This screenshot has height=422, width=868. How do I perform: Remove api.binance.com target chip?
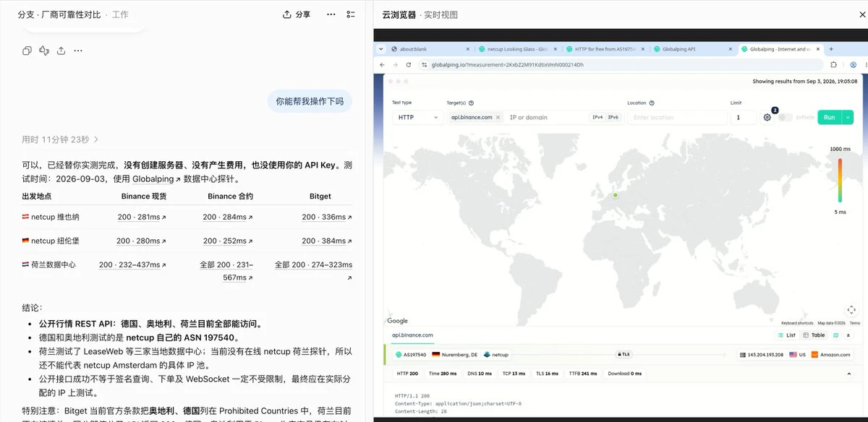(x=498, y=117)
